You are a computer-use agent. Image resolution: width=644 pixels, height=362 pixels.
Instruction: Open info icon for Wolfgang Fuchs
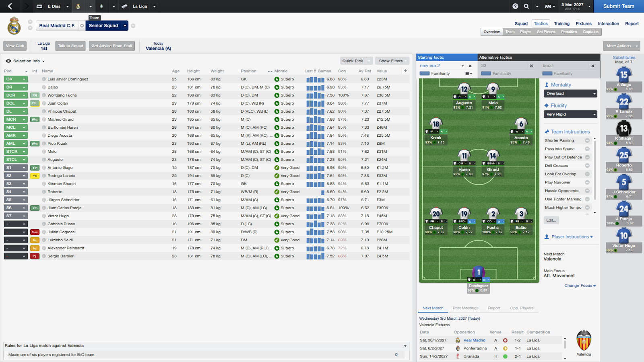(x=44, y=95)
